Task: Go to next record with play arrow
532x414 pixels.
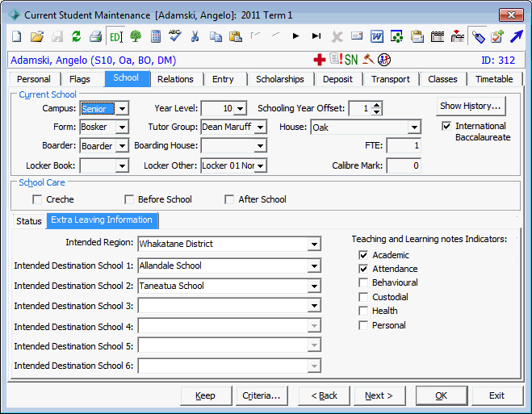Action: pos(295,36)
